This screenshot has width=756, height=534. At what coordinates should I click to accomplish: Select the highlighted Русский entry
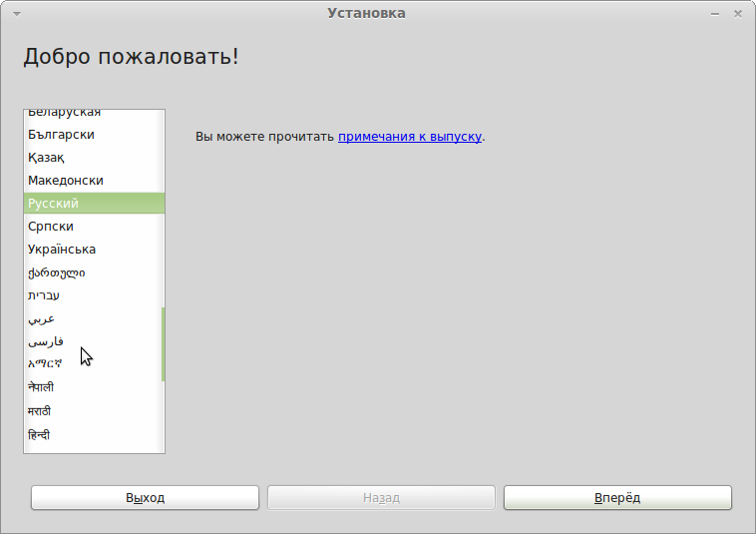tap(94, 203)
